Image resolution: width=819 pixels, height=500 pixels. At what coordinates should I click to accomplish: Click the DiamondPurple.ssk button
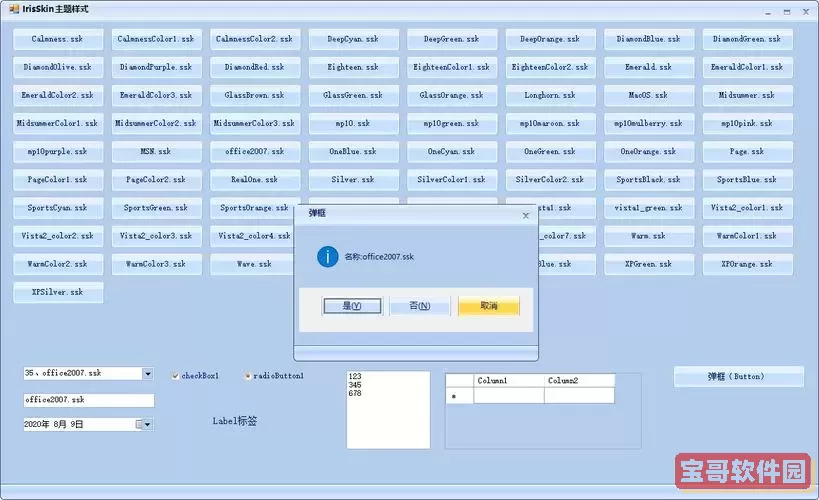156,67
